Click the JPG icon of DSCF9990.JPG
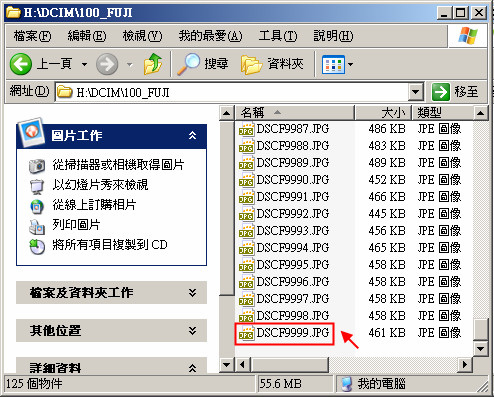The image size is (494, 397). 246,180
